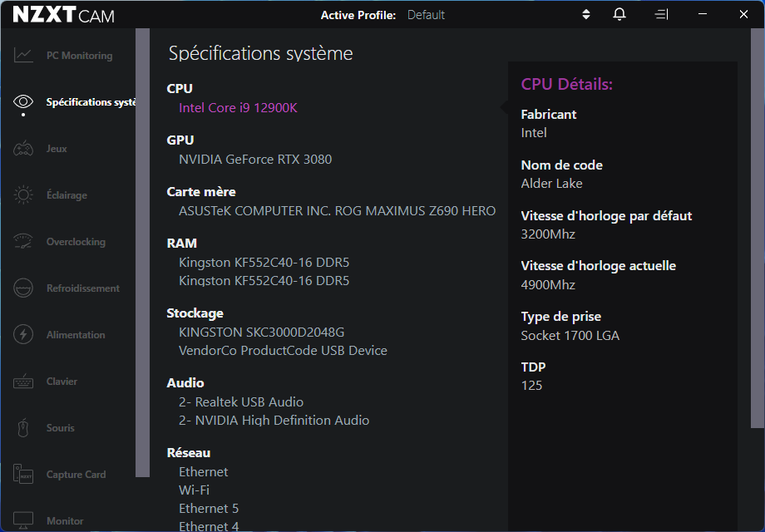The height and width of the screenshot is (532, 765).
Task: Select Spécifications système menu item
Action: [91, 102]
